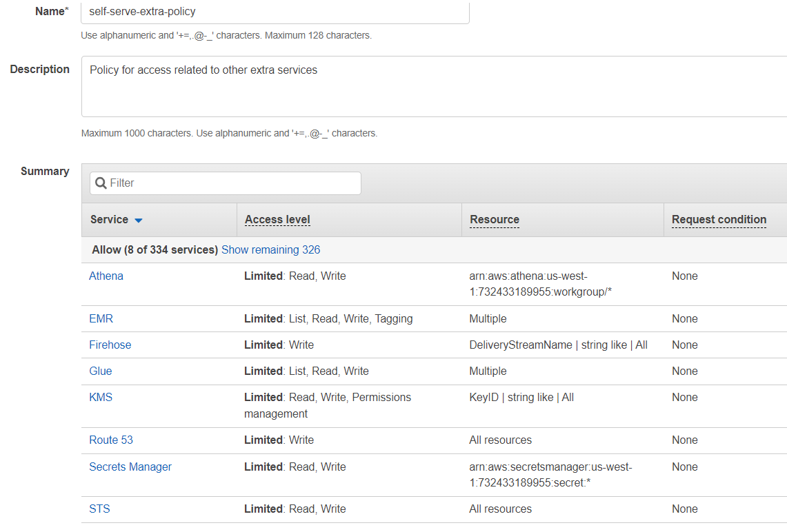
Task: Click 'Limited: Write' in Route 53 row
Action: [x=279, y=440]
